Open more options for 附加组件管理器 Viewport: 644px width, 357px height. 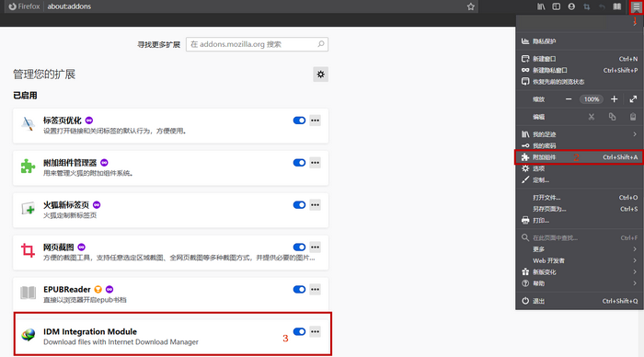(315, 163)
